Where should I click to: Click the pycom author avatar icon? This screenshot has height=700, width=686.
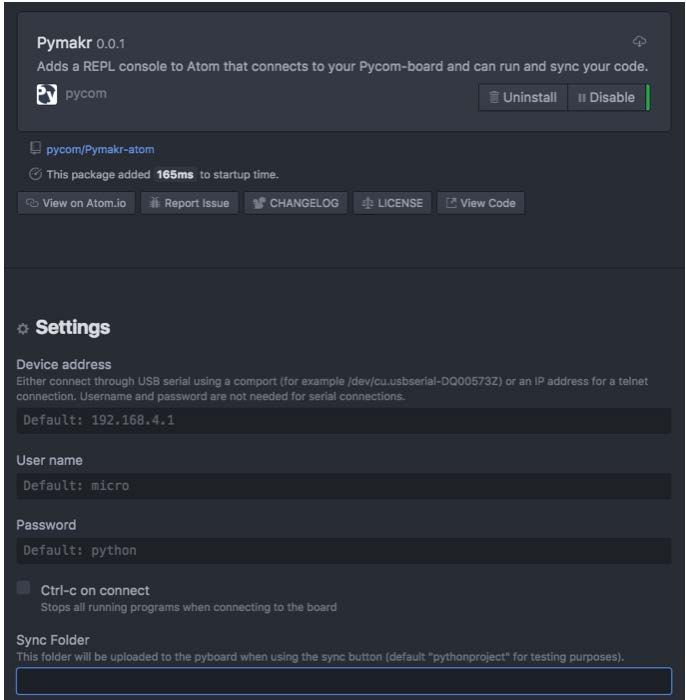point(47,94)
